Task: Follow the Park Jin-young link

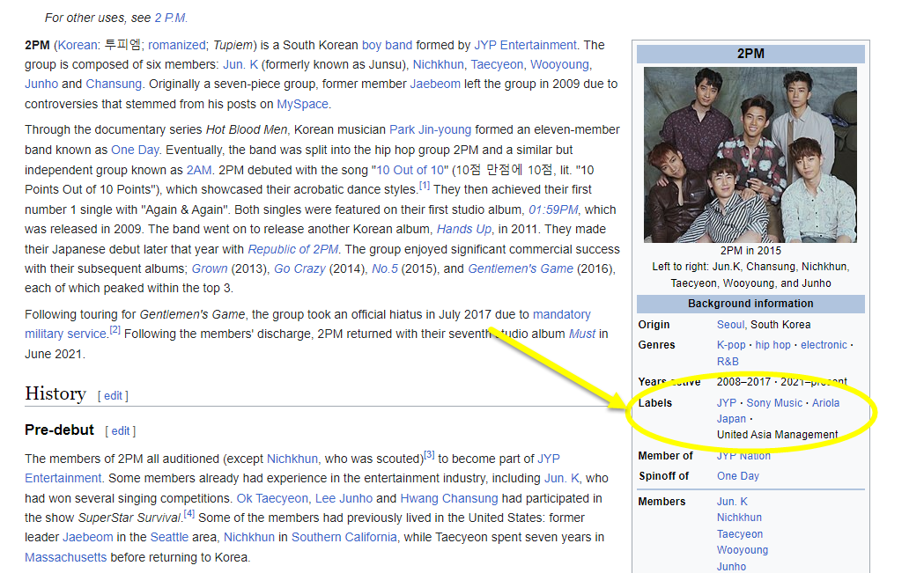Action: click(x=430, y=129)
